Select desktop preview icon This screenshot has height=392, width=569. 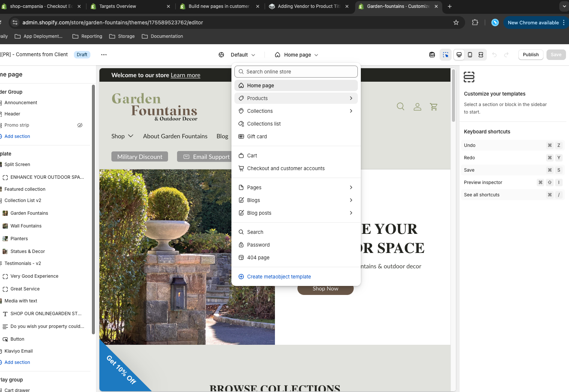(x=459, y=55)
